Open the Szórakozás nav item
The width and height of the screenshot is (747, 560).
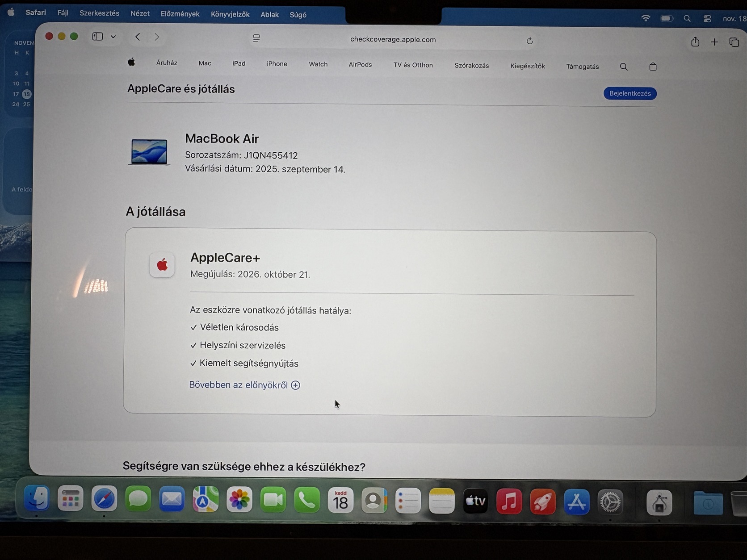coord(472,66)
